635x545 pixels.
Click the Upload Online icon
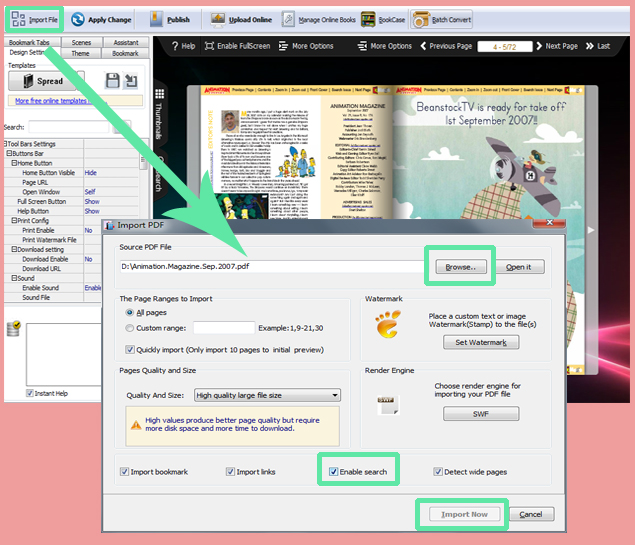pyautogui.click(x=218, y=19)
